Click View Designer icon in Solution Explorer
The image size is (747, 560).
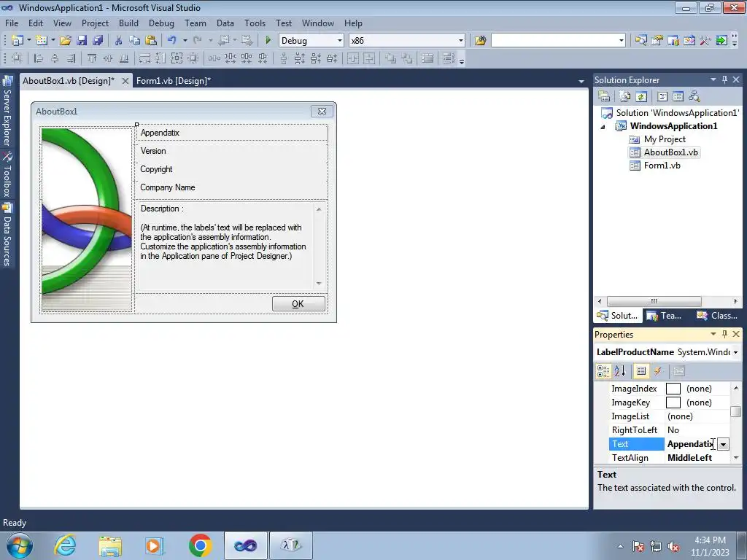678,96
